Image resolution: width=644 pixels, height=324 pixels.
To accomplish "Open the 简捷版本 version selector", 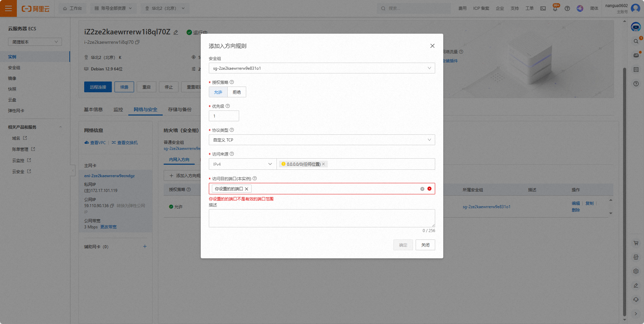I will (35, 42).
